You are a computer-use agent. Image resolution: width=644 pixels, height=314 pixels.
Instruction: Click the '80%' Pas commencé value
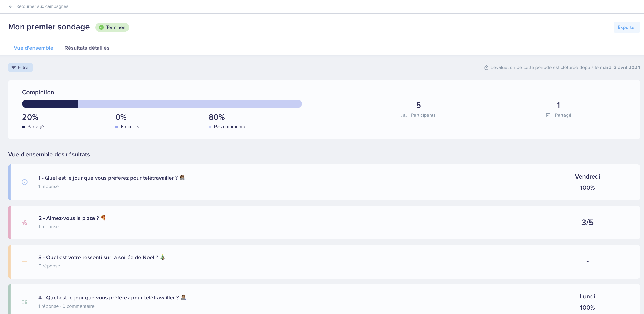coord(217,117)
